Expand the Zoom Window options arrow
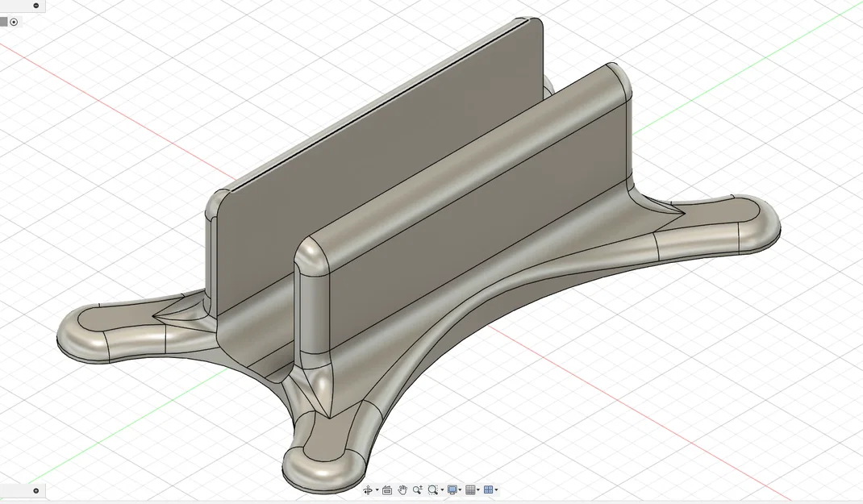 [x=442, y=489]
